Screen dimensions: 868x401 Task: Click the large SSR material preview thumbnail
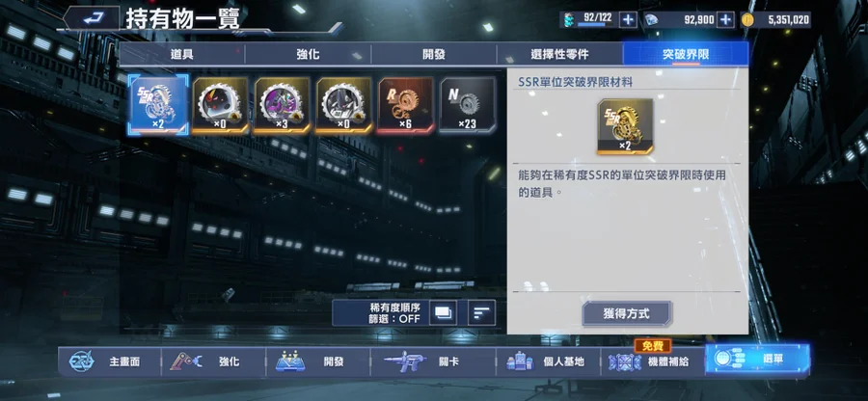[x=625, y=126]
